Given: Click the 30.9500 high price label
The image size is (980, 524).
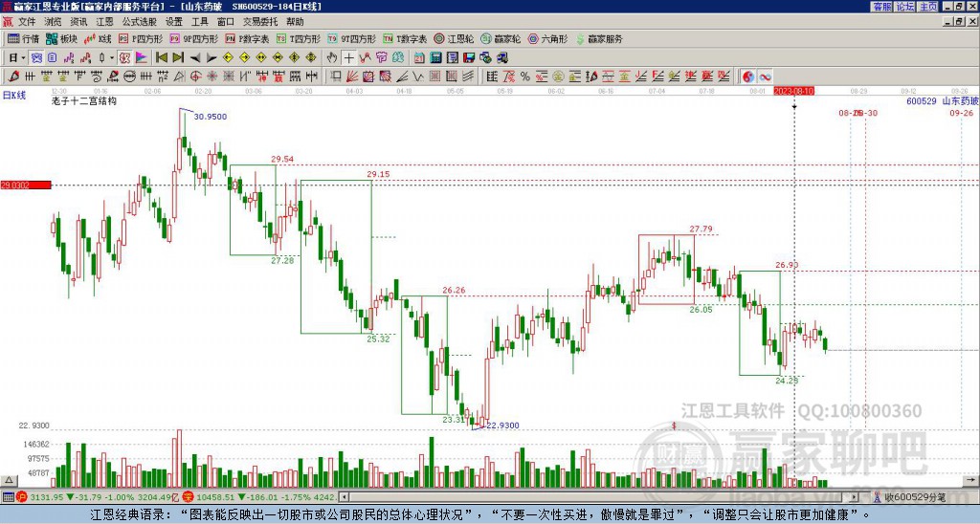Looking at the screenshot, I should 211,117.
